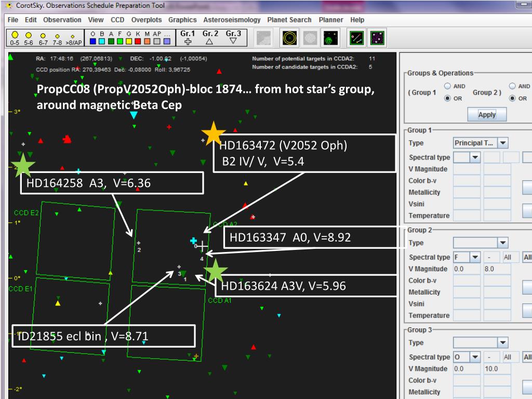Click the O spectral type blue swatch
The image size is (532, 399).
[93, 42]
